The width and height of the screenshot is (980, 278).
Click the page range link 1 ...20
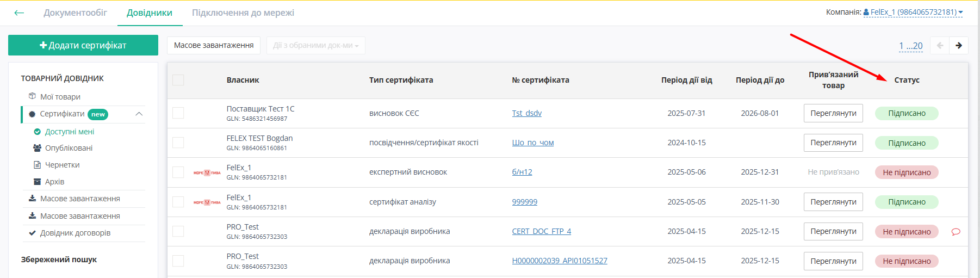pos(911,46)
